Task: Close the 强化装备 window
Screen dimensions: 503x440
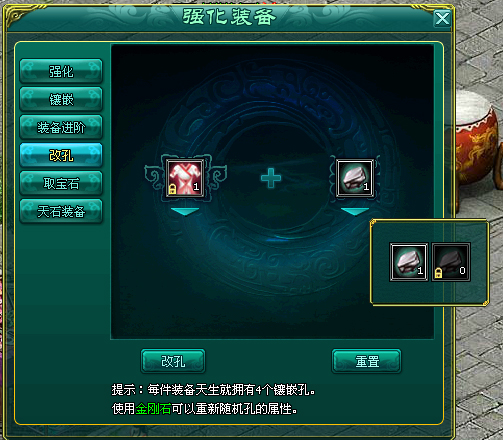Action: (442, 19)
